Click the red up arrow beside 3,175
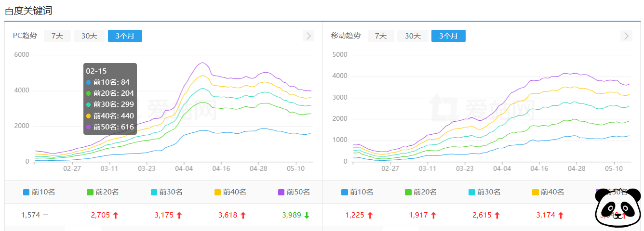The height and width of the screenshot is (231, 644). click(179, 215)
